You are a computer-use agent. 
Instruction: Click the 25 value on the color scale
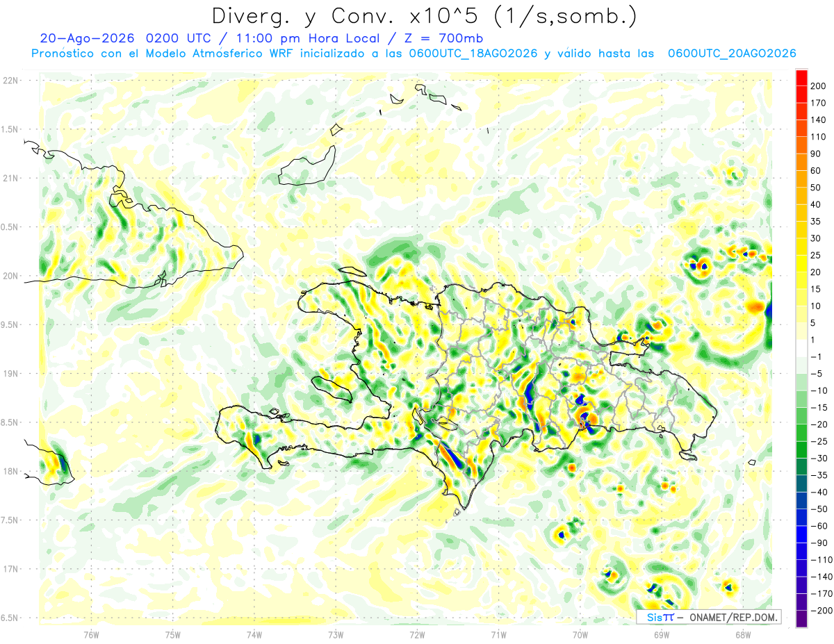click(x=816, y=255)
